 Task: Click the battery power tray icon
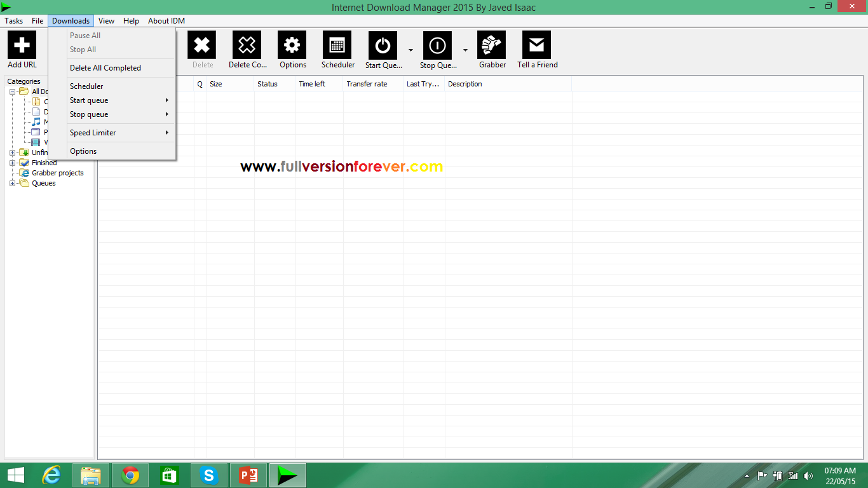pyautogui.click(x=778, y=476)
